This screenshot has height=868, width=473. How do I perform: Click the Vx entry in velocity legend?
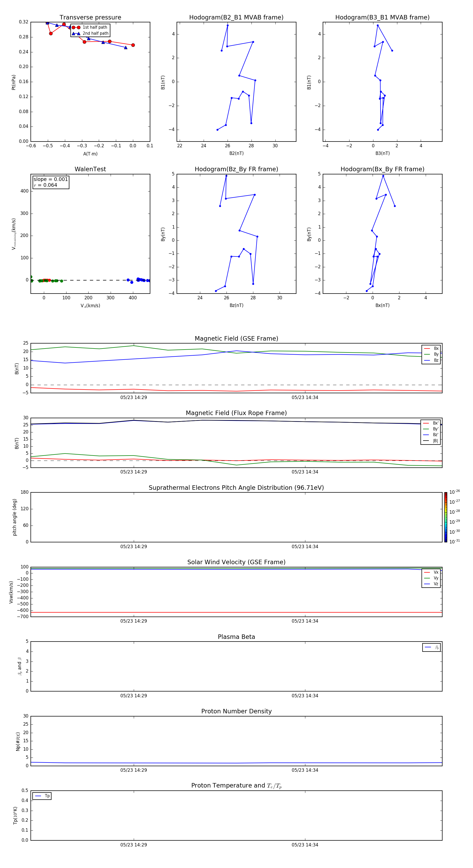[431, 573]
